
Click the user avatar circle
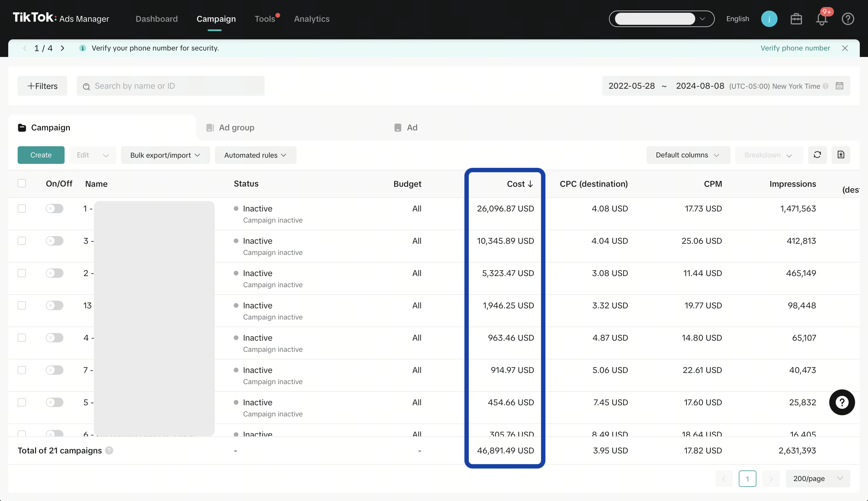pos(769,19)
